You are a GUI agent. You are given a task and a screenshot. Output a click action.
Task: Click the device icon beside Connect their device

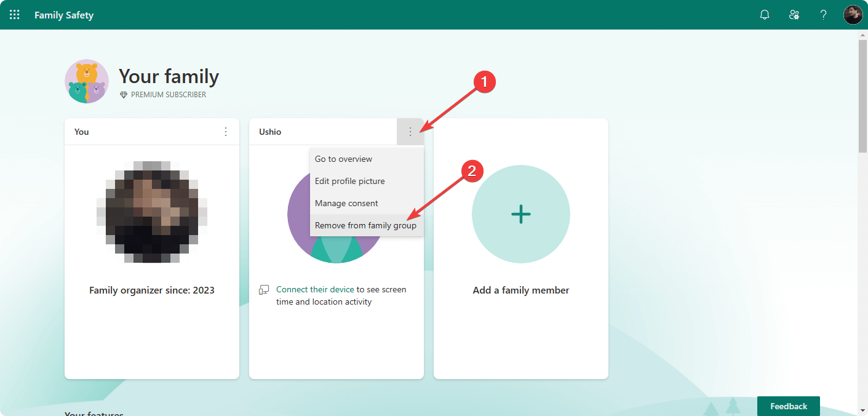click(264, 290)
